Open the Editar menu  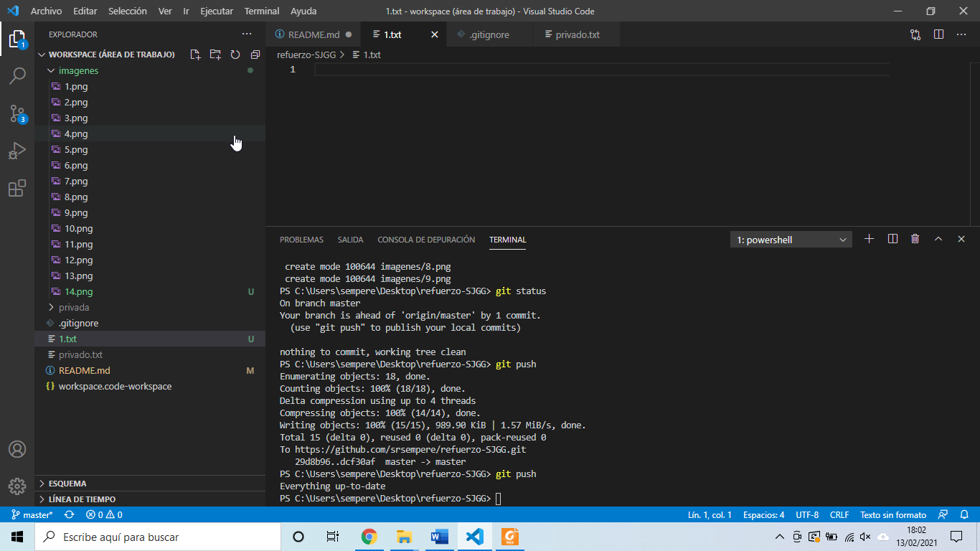pyautogui.click(x=85, y=11)
